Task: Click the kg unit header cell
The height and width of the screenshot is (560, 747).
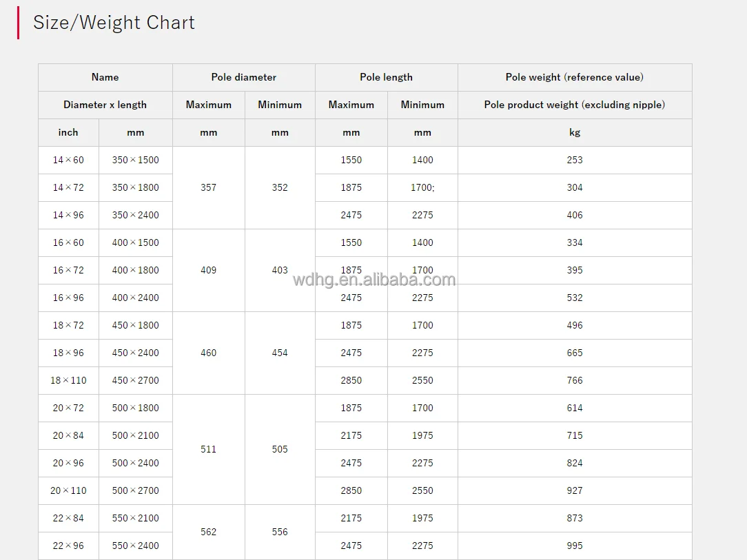Action: point(574,132)
